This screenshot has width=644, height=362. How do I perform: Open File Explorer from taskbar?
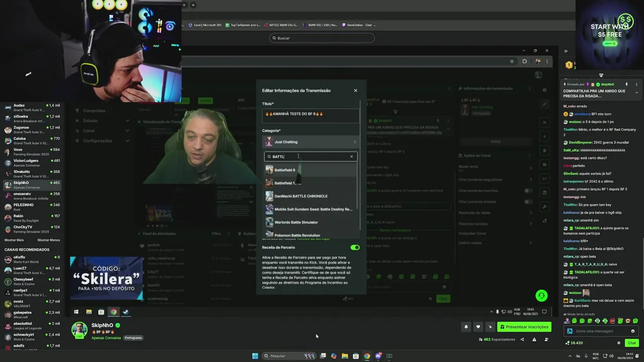pos(345,356)
